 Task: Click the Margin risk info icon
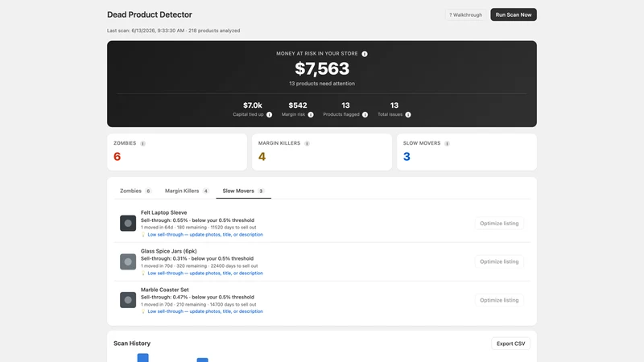click(311, 115)
